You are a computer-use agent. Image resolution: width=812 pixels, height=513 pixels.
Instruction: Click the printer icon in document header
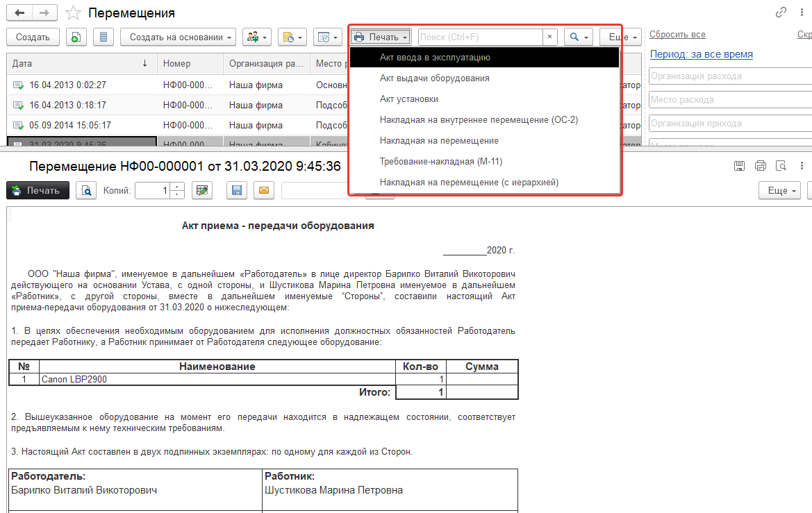[760, 166]
